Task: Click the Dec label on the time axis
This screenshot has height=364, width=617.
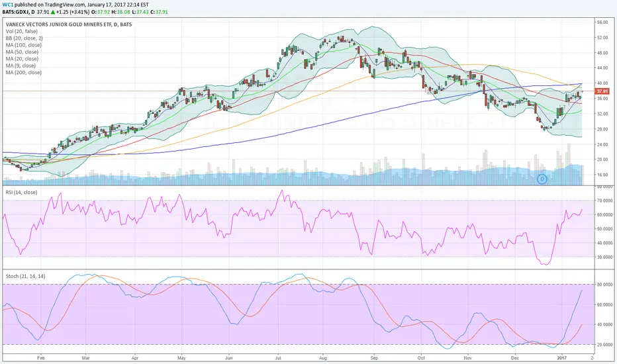Action: coord(514,359)
